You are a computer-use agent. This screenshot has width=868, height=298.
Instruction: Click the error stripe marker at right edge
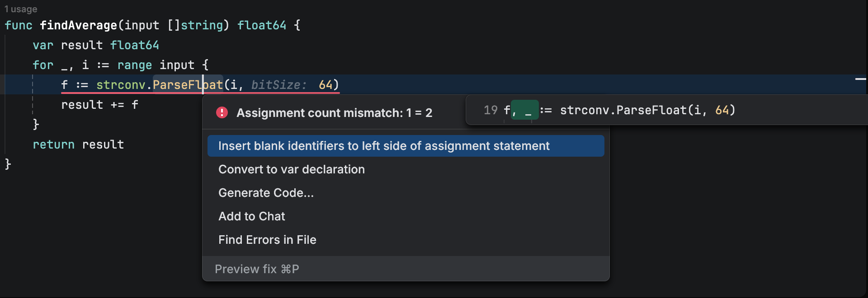[x=860, y=79]
